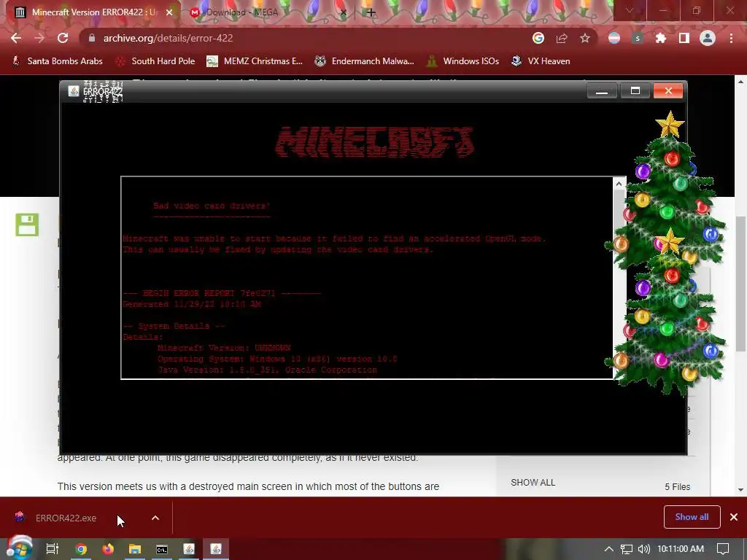Switch to the Download - MEGA tab
747x560 pixels.
(267, 12)
